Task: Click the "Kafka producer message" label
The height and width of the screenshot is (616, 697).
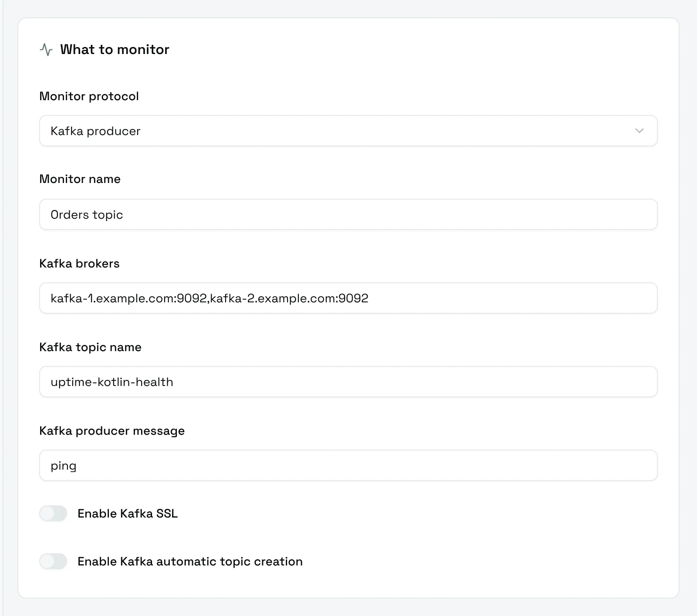Action: pyautogui.click(x=112, y=431)
